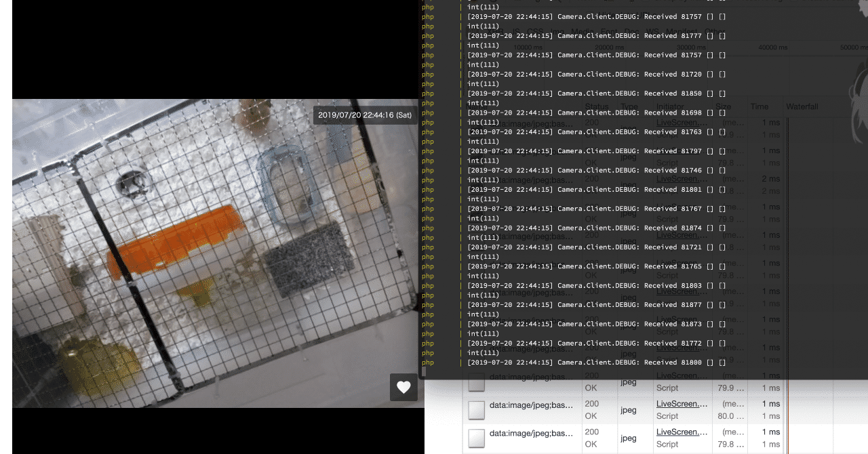
Task: Open LiveScreen initiator link in the last 79.8 row
Action: click(682, 432)
